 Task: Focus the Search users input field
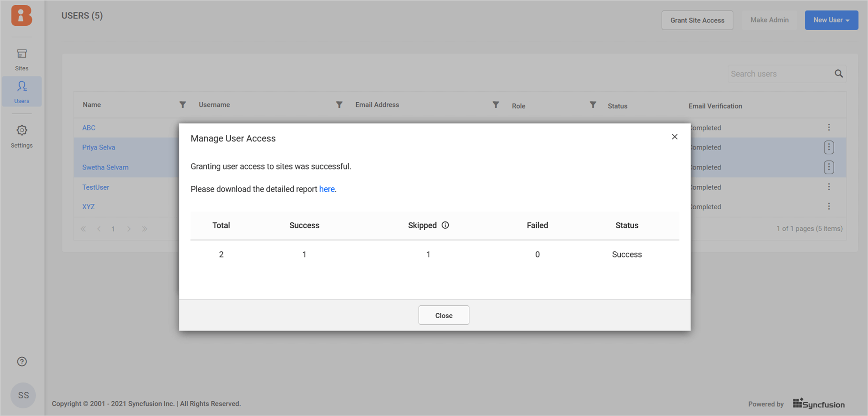tap(780, 74)
